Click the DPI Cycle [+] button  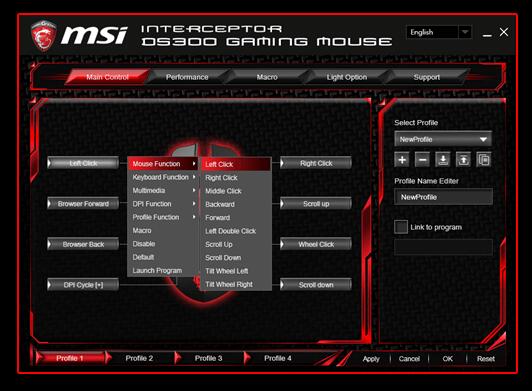(83, 285)
